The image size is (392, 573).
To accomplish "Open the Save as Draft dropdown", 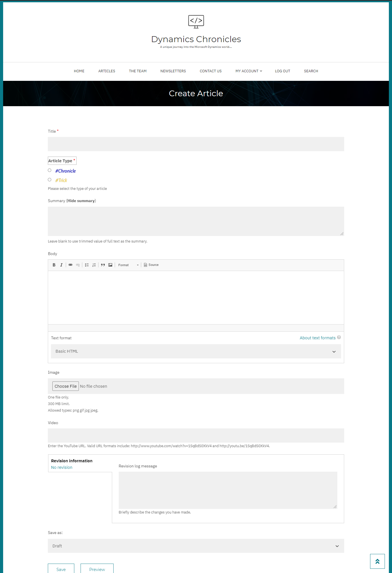I will pyautogui.click(x=196, y=546).
